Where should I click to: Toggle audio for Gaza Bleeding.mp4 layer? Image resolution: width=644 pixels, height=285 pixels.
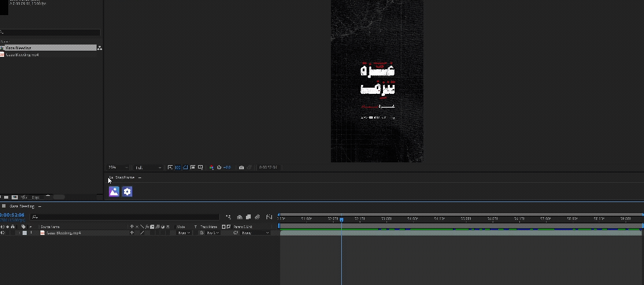click(x=3, y=233)
